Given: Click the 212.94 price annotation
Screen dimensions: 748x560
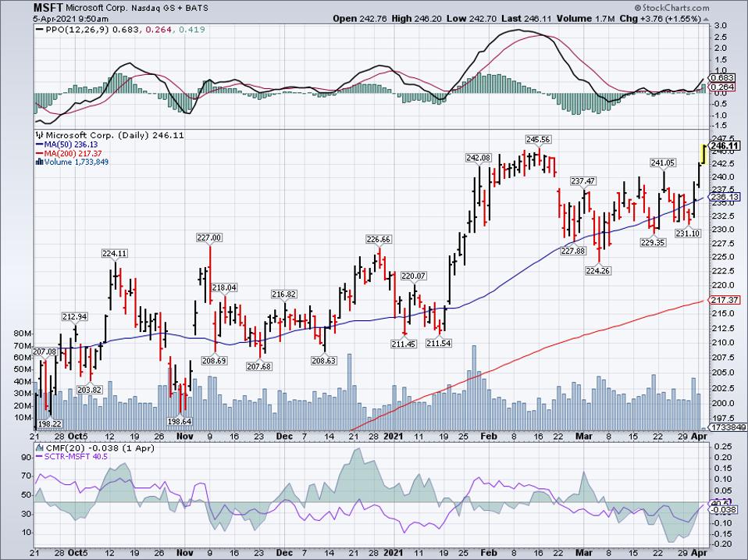Looking at the screenshot, I should pos(75,317).
